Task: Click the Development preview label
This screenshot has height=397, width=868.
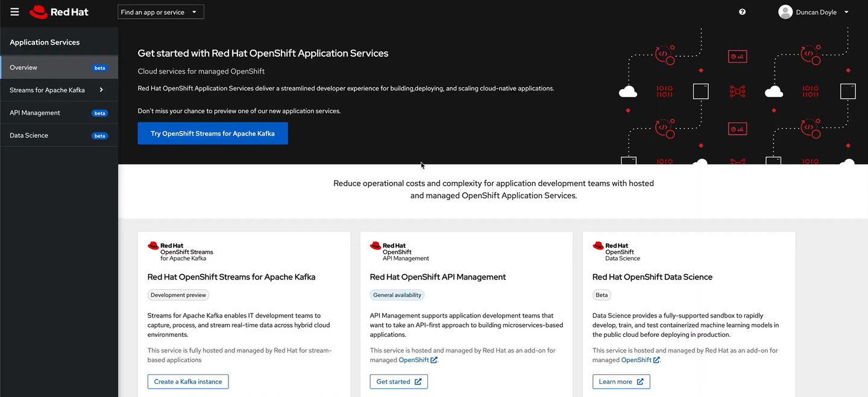Action: pos(178,295)
